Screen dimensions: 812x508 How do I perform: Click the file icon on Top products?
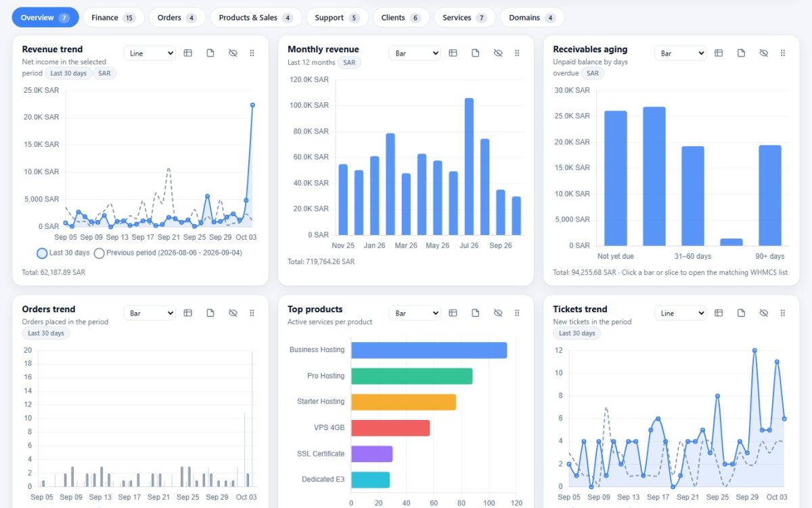click(x=476, y=313)
